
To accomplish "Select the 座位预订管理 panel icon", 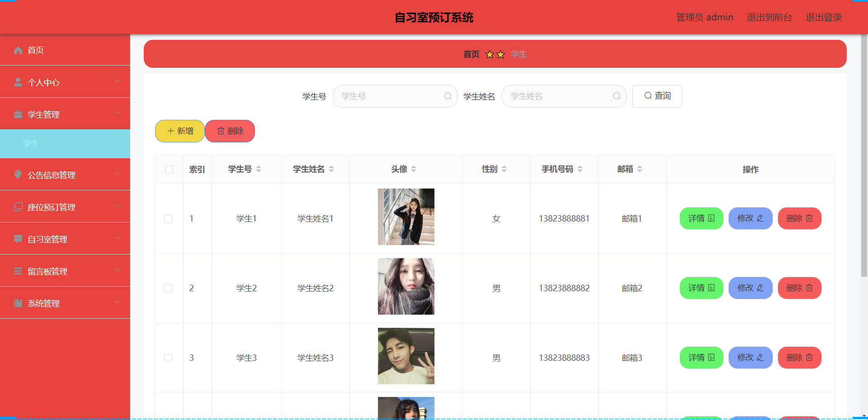I will tap(18, 207).
